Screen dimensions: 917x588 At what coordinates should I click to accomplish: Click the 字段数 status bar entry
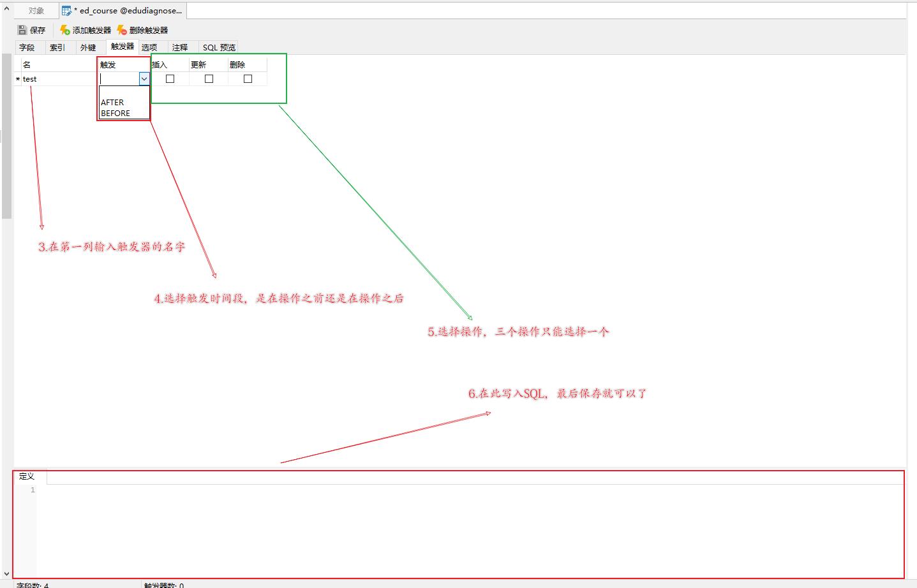click(x=33, y=585)
